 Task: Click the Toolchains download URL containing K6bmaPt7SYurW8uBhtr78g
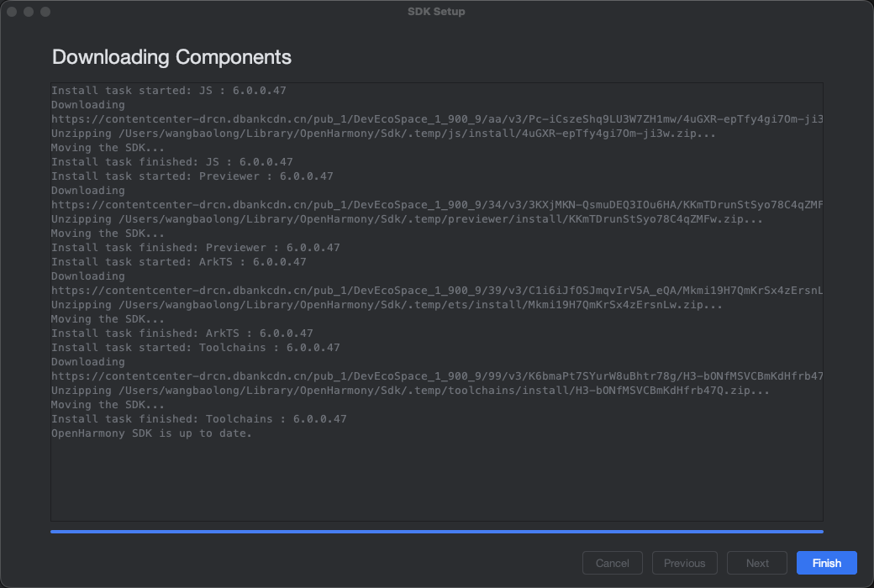tap(437, 376)
